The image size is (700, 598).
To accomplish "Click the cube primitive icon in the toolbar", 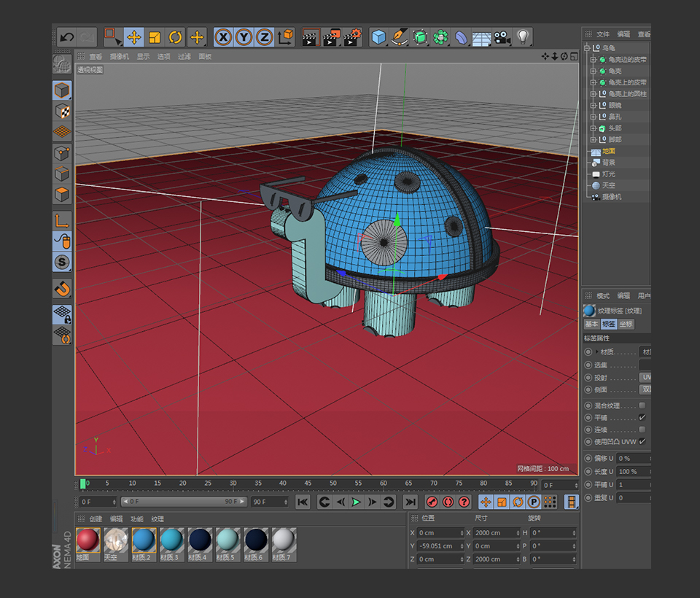I will 379,37.
